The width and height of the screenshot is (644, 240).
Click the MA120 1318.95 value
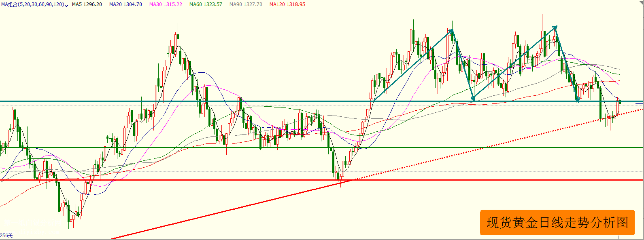click(287, 4)
